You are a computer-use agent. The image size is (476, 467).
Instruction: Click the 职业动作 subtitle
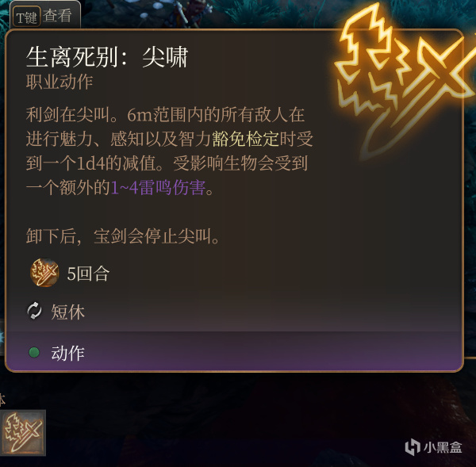coord(59,82)
